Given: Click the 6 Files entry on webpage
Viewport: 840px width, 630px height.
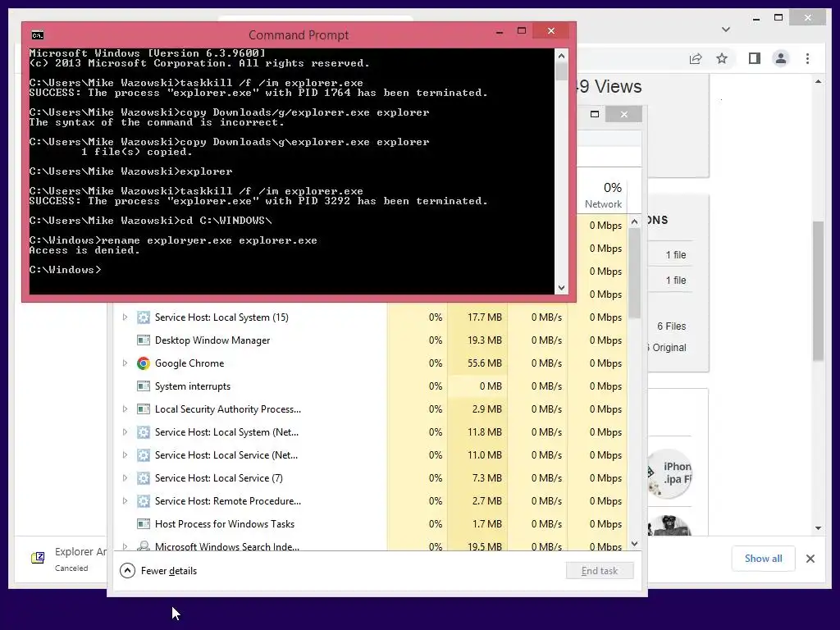Looking at the screenshot, I should [671, 326].
